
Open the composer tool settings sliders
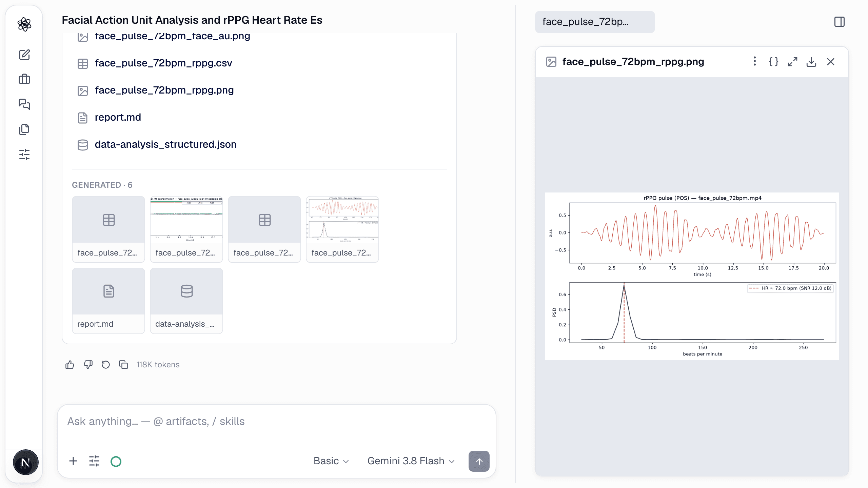pos(94,461)
